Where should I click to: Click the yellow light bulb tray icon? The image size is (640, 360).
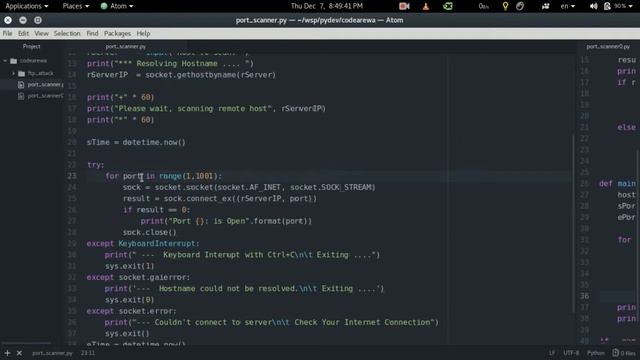(505, 6)
